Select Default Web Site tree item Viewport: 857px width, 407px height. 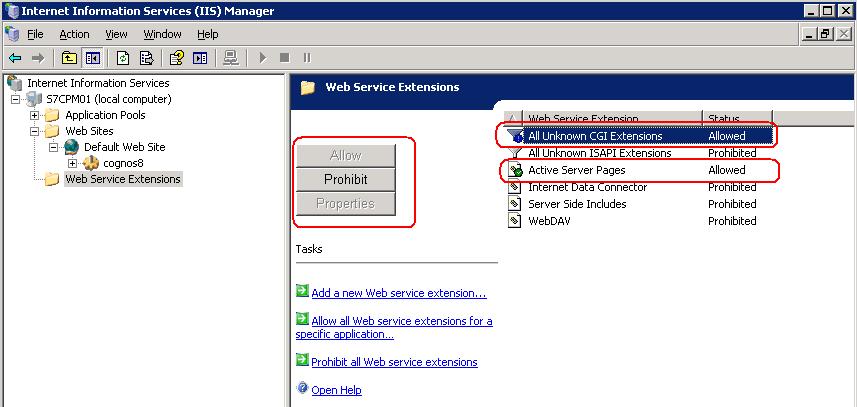[125, 147]
